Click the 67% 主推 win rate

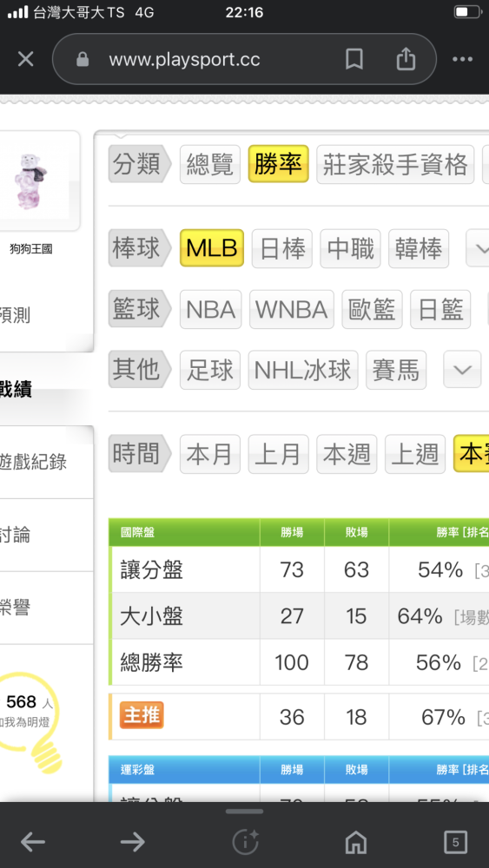(443, 718)
